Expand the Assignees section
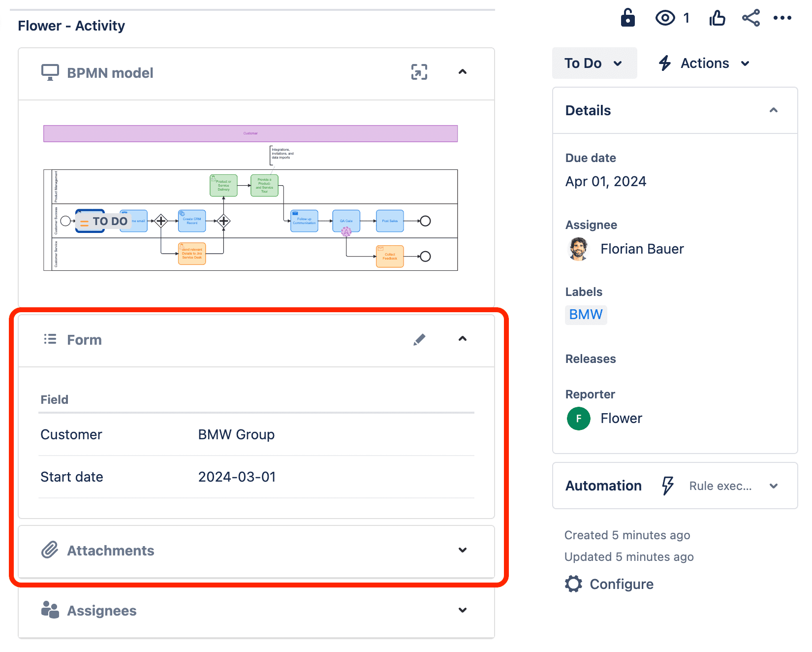 pyautogui.click(x=462, y=610)
